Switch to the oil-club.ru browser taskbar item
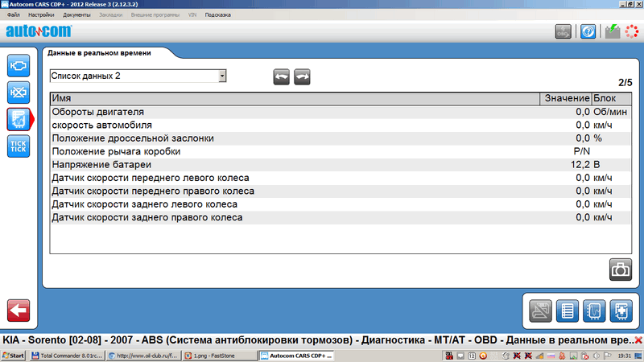644x362 pixels. (x=143, y=356)
